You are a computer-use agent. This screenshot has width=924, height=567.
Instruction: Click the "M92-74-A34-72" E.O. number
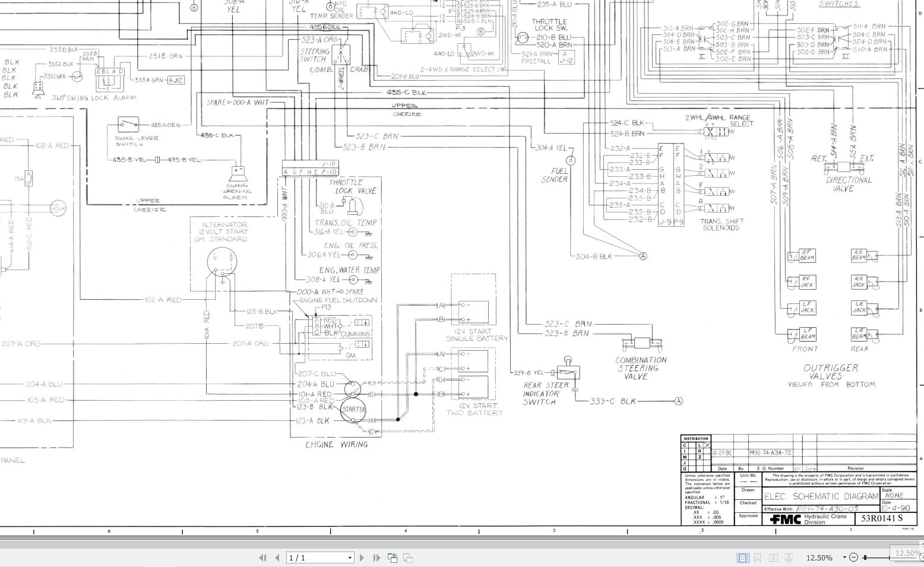click(x=770, y=453)
